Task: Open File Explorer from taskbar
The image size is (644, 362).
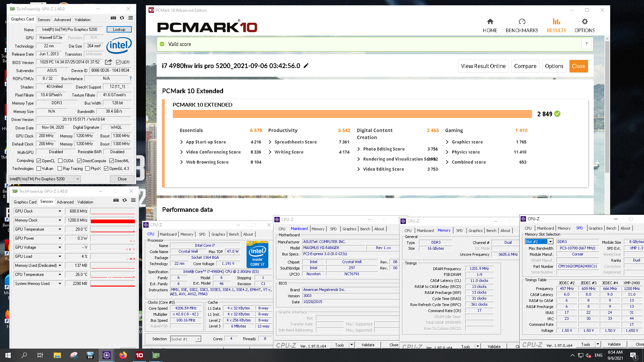Action: point(57,355)
